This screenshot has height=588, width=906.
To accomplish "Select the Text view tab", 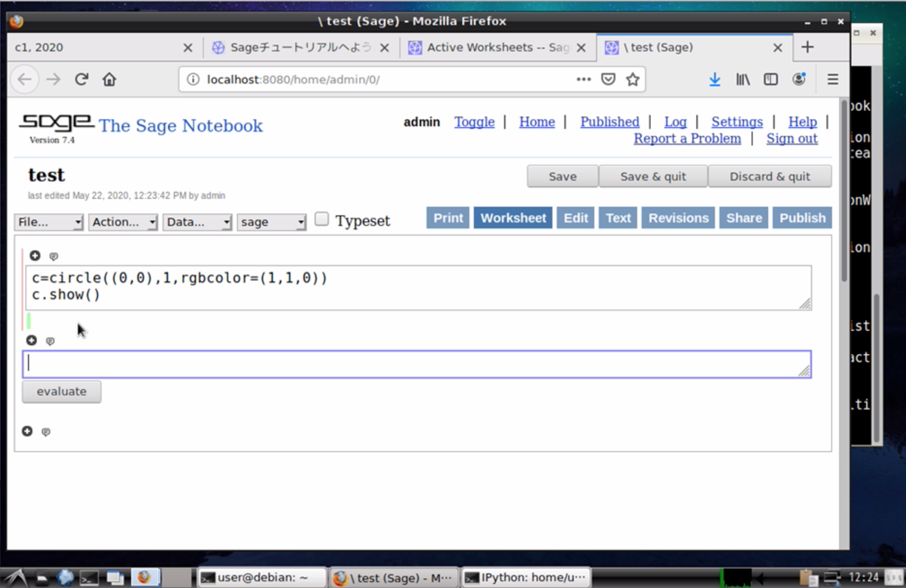I will [x=618, y=218].
